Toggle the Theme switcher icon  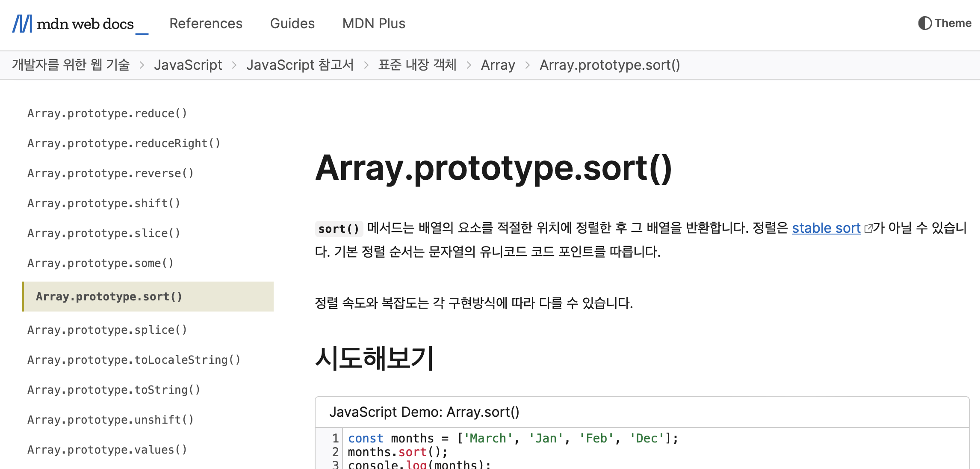(924, 23)
